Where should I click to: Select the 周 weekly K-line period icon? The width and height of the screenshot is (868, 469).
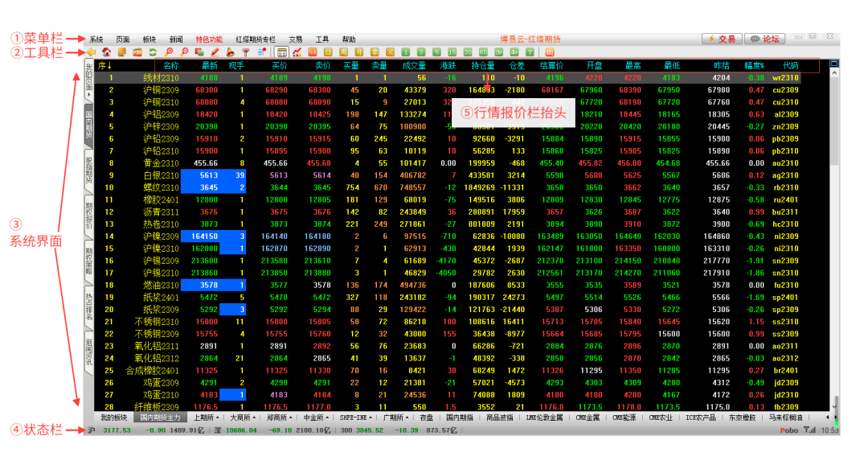point(344,52)
